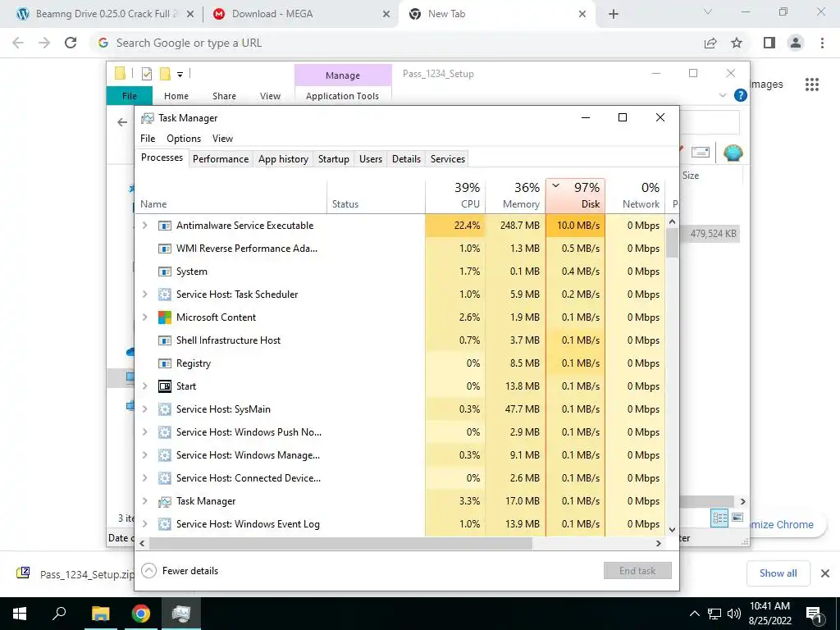Switch to the Performance tab
Image resolution: width=840 pixels, height=630 pixels.
(221, 159)
